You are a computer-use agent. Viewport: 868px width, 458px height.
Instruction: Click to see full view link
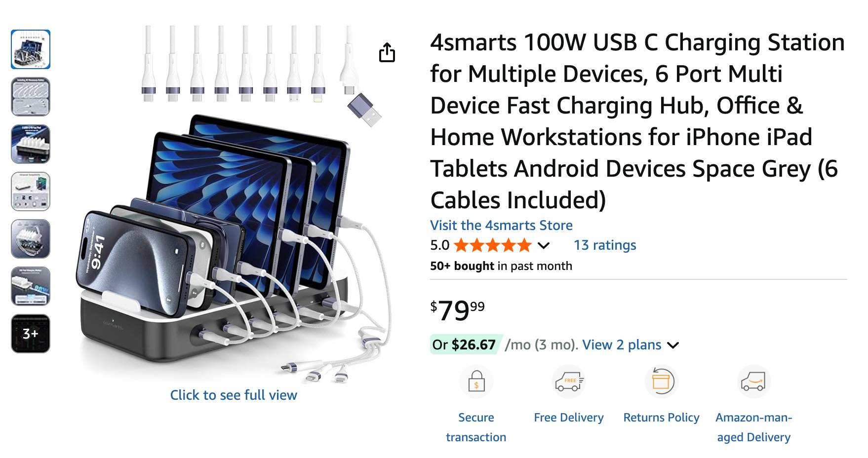pyautogui.click(x=234, y=395)
